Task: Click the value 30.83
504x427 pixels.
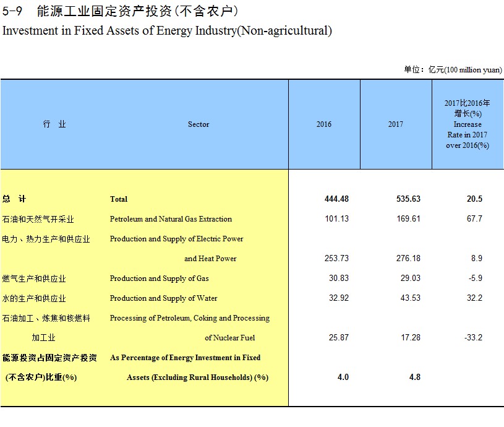Action: 338,278
